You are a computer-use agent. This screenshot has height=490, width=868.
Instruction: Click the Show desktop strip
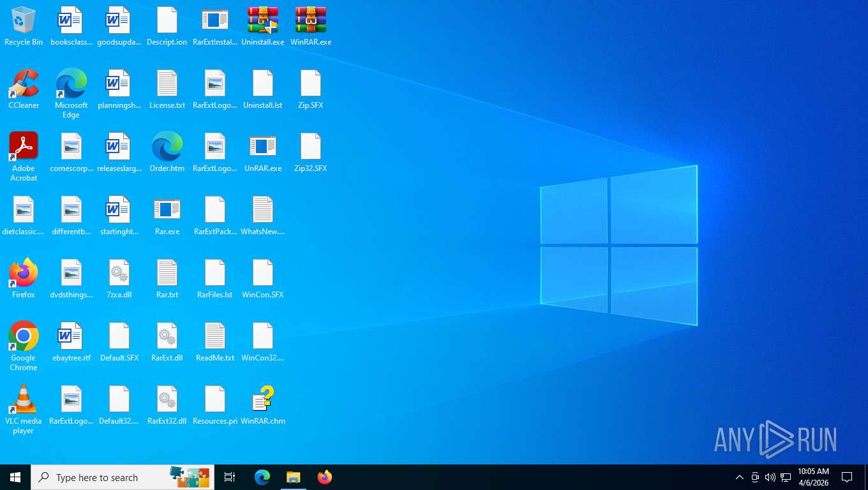pyautogui.click(x=865, y=477)
